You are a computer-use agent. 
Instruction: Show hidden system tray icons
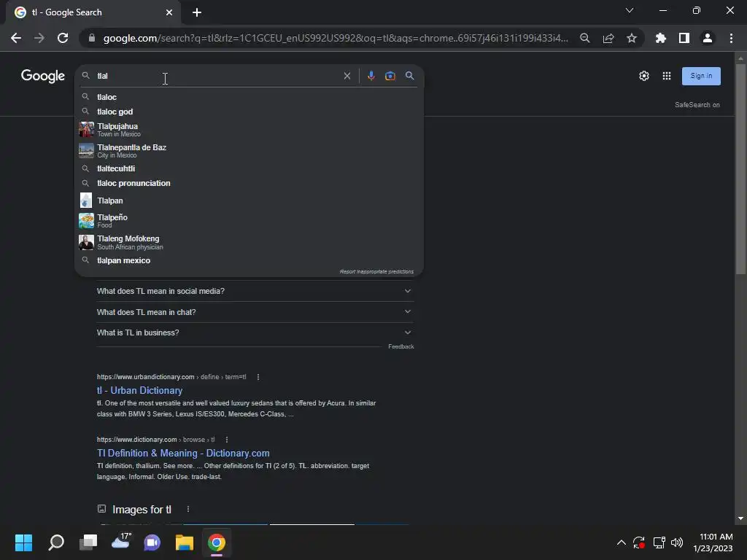622,542
